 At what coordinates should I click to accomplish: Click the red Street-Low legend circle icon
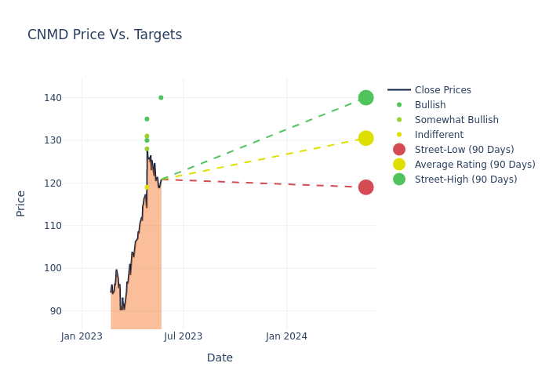pos(399,150)
